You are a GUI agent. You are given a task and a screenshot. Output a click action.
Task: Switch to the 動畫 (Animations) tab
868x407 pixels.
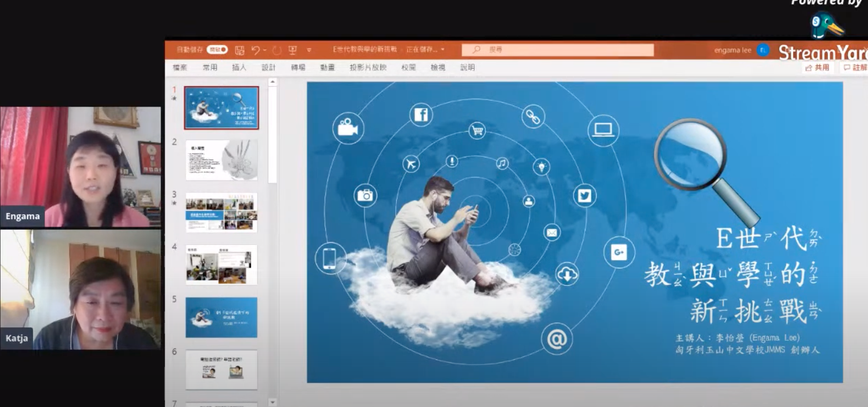(x=327, y=68)
